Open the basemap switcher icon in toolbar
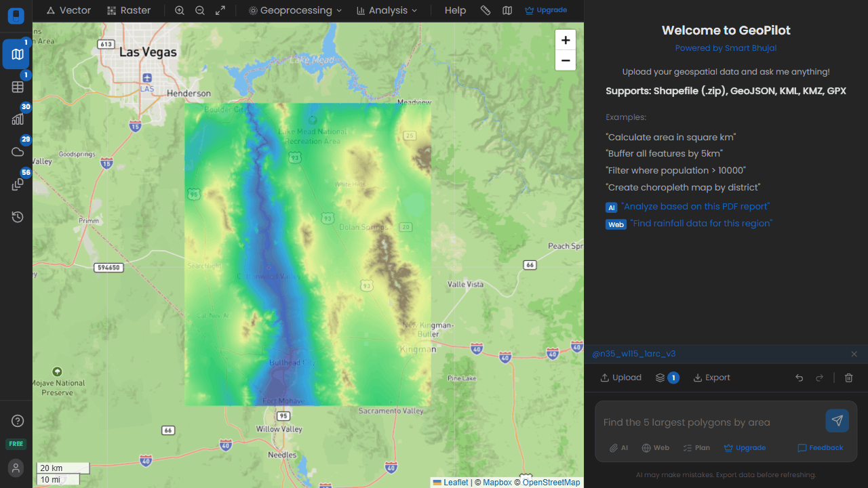Viewport: 868px width, 488px height. coord(507,10)
